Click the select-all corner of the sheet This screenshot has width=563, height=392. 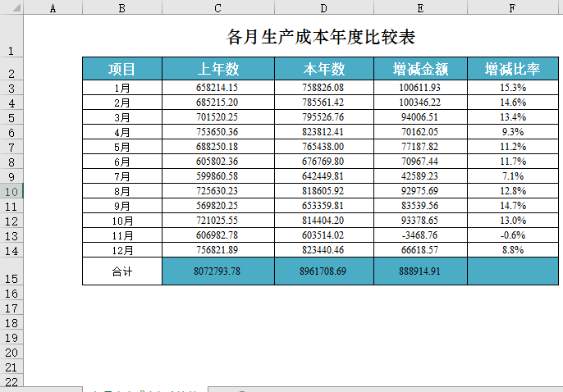point(11,7)
